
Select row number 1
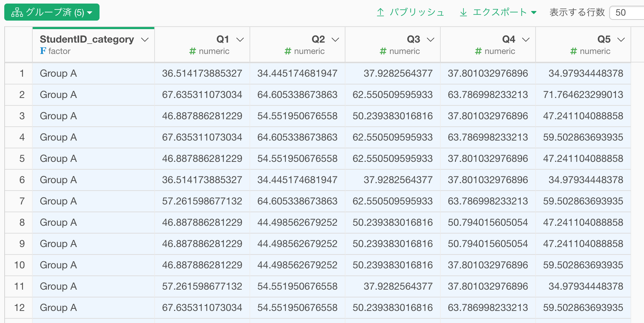click(x=22, y=73)
